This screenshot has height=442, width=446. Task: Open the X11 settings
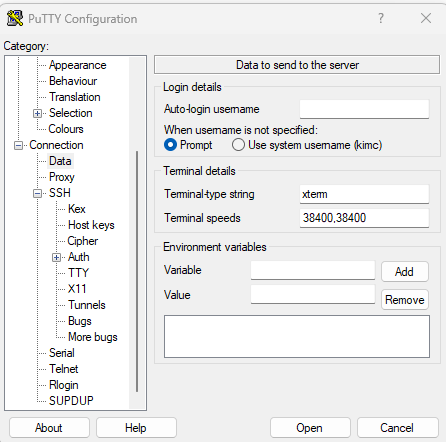(x=77, y=289)
